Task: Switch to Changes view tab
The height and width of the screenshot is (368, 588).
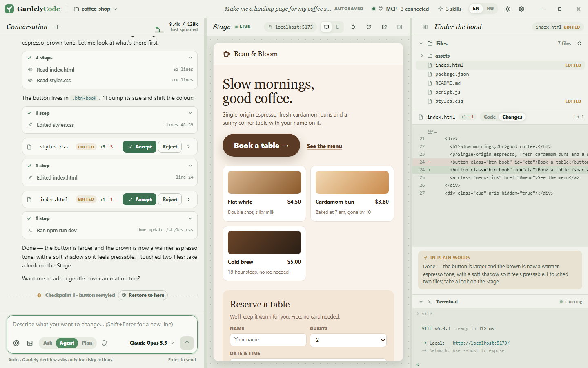Action: click(x=512, y=117)
